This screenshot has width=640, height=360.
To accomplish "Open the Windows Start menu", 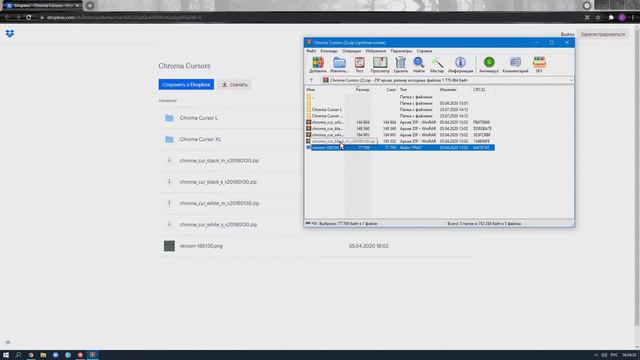I will pyautogui.click(x=6, y=355).
